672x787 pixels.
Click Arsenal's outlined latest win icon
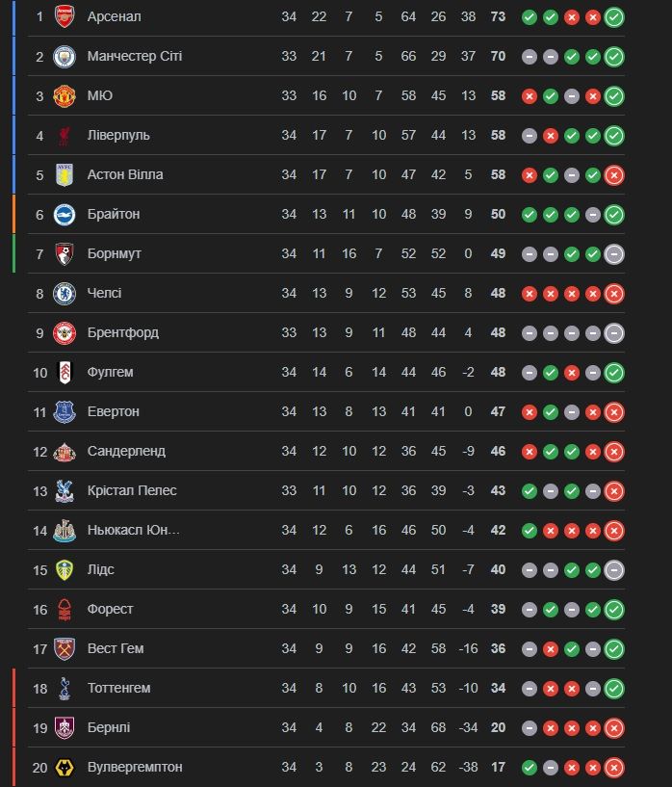click(614, 16)
